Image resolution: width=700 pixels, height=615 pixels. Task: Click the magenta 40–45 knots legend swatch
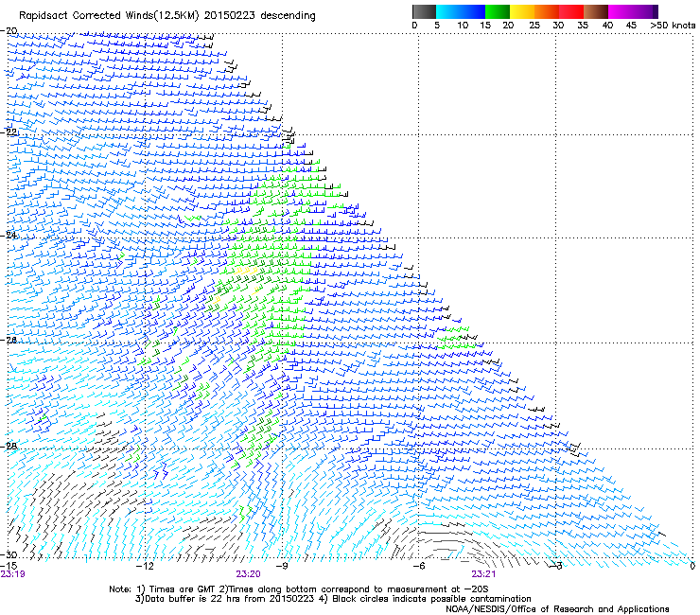tap(621, 12)
